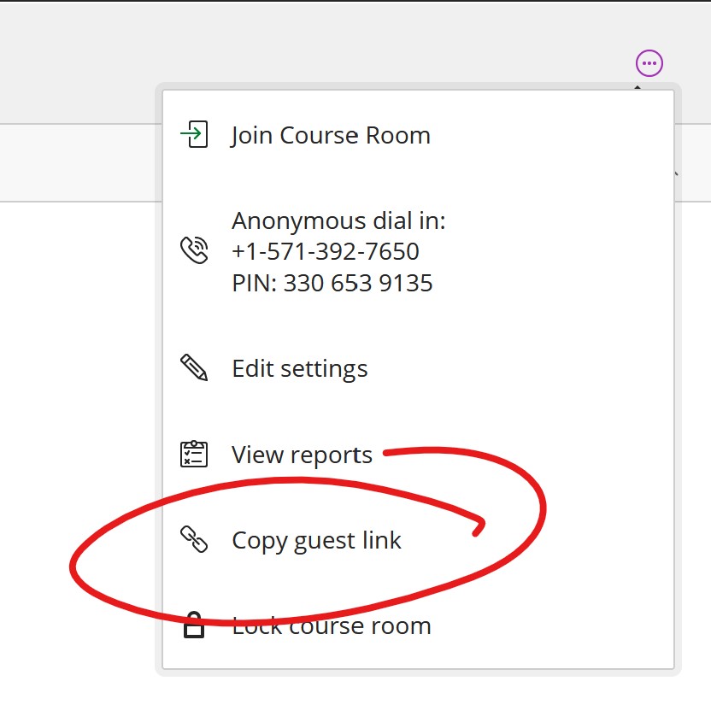Click the clipboard icon next to View reports
Image resolution: width=711 pixels, height=728 pixels.
[x=196, y=454]
